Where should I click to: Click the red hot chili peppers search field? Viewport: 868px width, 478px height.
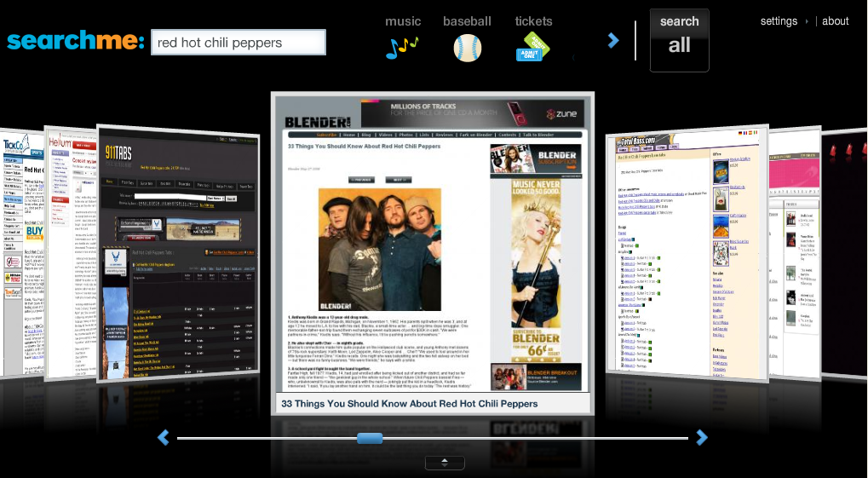[238, 43]
